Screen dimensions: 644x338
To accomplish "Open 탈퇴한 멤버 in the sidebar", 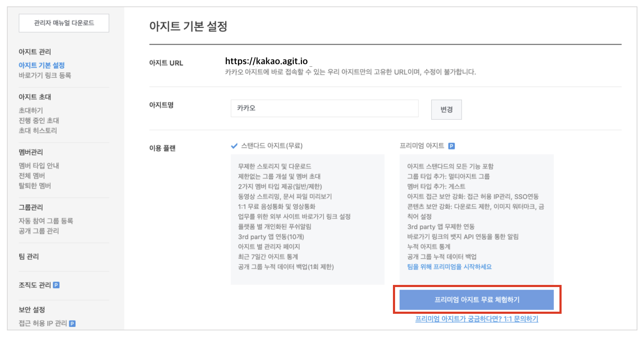I will pos(35,186).
